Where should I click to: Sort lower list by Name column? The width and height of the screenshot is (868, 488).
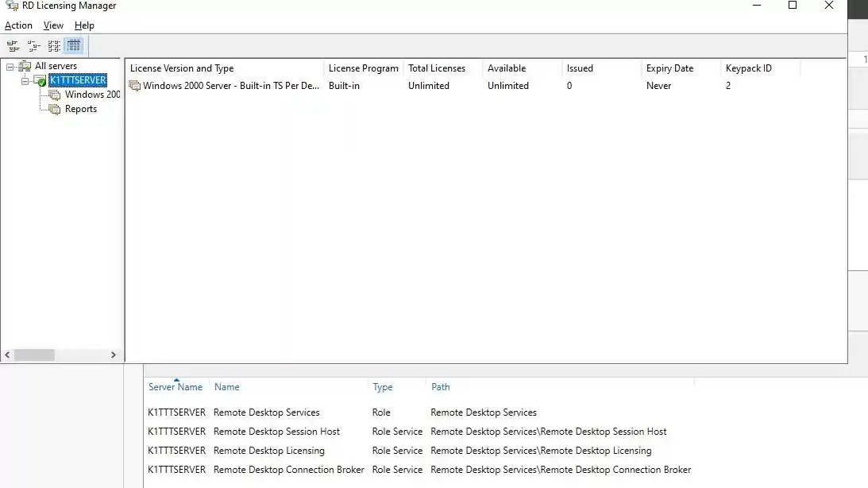pos(227,387)
